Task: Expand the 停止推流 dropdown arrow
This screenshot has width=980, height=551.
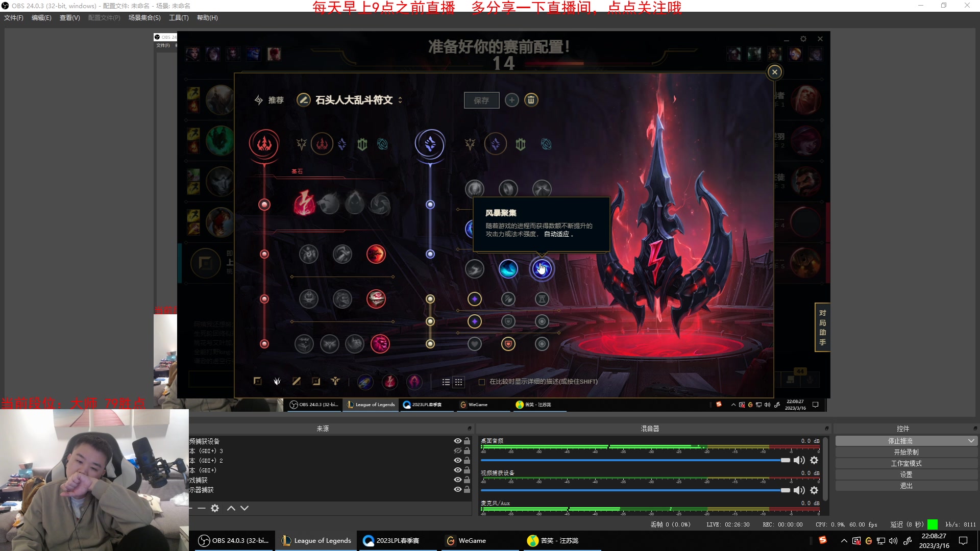Action: pyautogui.click(x=971, y=441)
